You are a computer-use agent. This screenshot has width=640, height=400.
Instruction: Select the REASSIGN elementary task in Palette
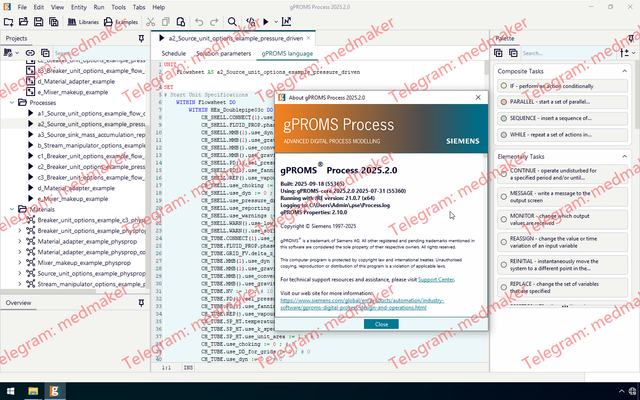(x=562, y=242)
